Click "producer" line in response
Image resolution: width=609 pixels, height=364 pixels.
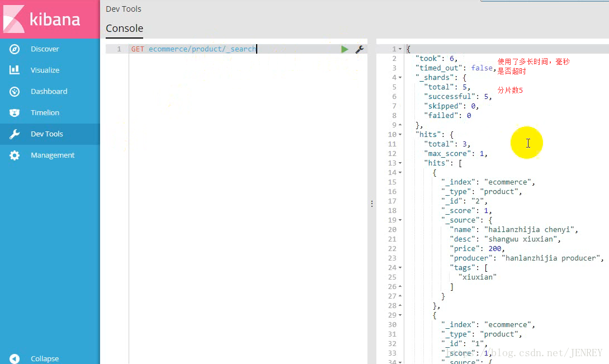527,258
